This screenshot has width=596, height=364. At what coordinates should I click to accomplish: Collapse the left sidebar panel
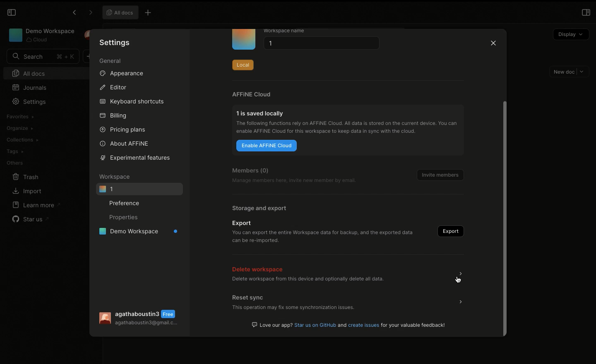pos(12,12)
